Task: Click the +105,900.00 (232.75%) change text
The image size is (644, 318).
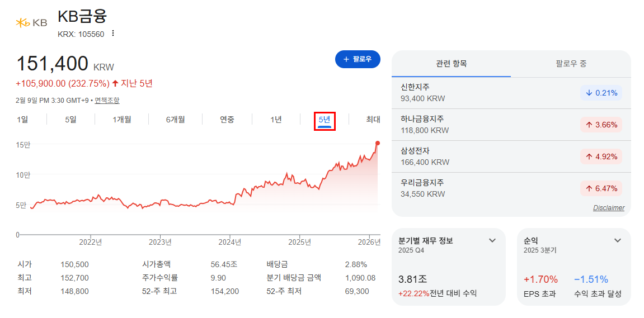Action: (63, 84)
